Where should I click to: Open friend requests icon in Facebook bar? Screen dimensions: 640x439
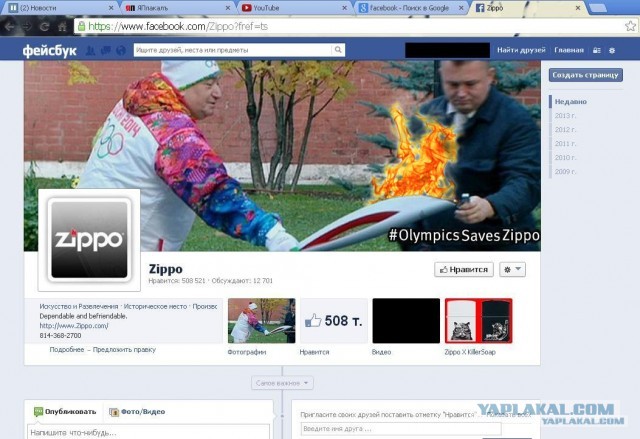pyautogui.click(x=91, y=51)
